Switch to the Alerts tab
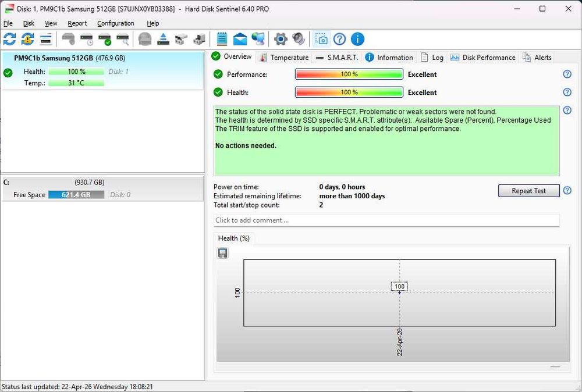The height and width of the screenshot is (392, 582). point(537,58)
